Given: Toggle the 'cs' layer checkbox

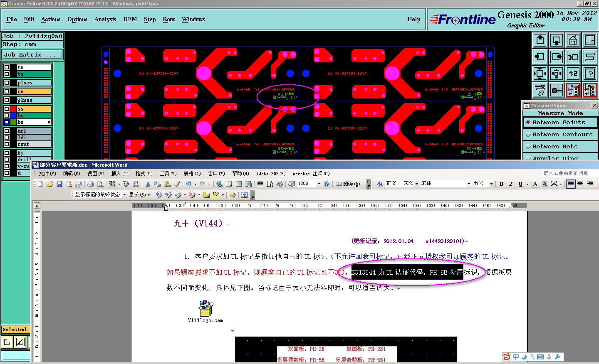Looking at the screenshot, I should click(7, 91).
